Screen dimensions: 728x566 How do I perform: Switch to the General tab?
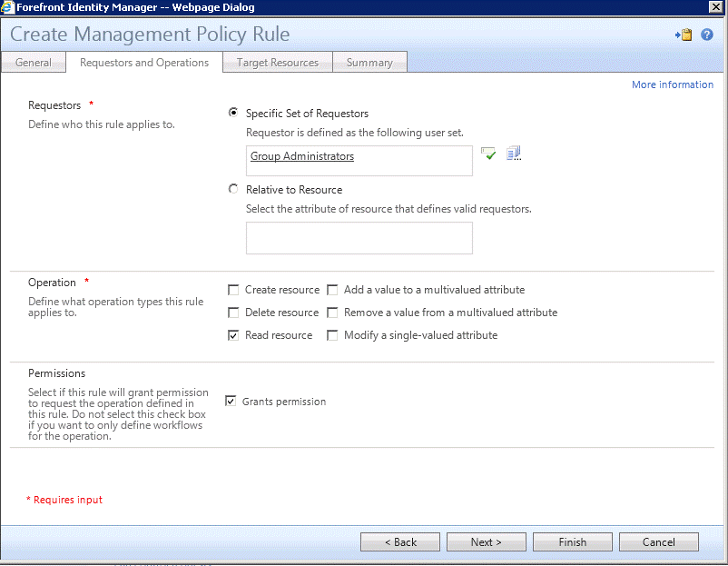34,63
